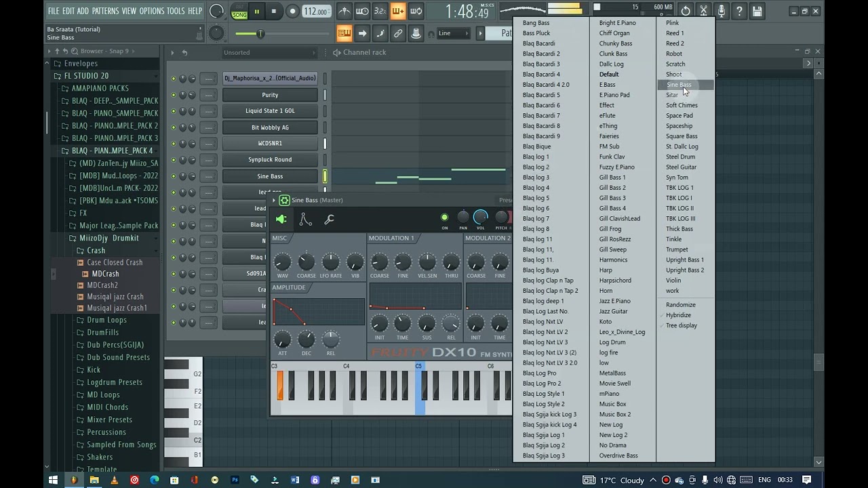This screenshot has height=488, width=868.
Task: Switch to SONG mode
Action: click(x=239, y=15)
